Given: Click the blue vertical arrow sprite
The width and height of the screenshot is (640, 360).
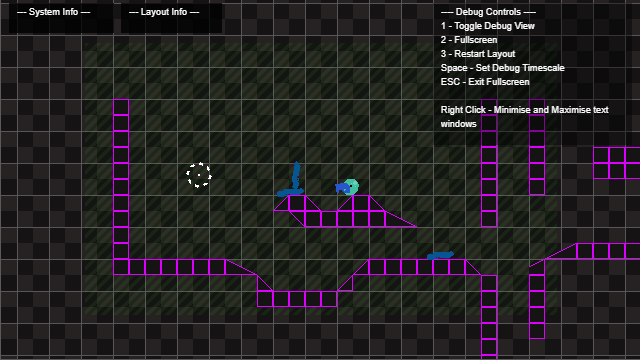Looking at the screenshot, I should click(296, 175).
